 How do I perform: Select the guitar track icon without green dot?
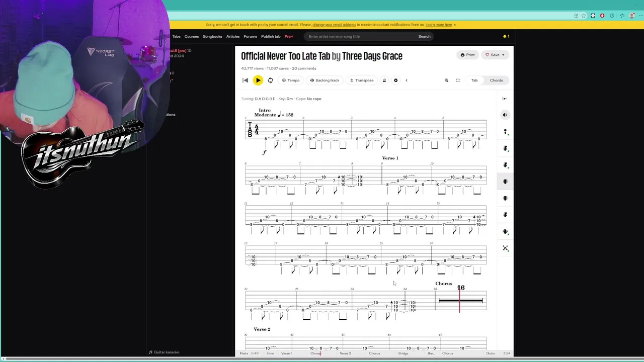point(505,215)
